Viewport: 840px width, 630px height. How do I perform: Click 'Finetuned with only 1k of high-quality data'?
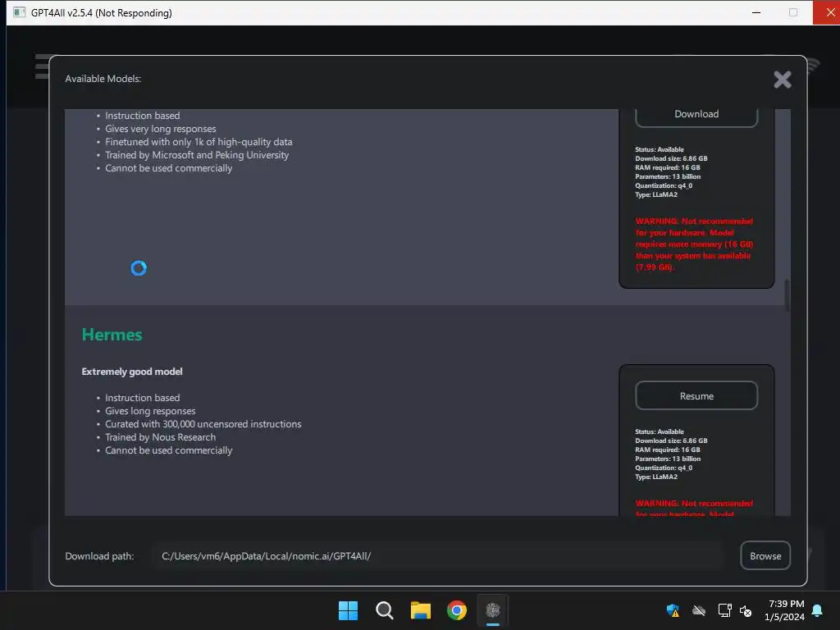[199, 142]
